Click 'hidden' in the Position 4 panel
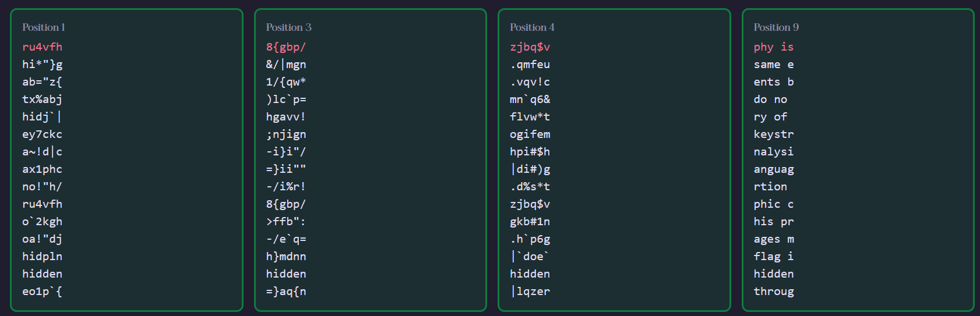This screenshot has width=980, height=316. 530,274
